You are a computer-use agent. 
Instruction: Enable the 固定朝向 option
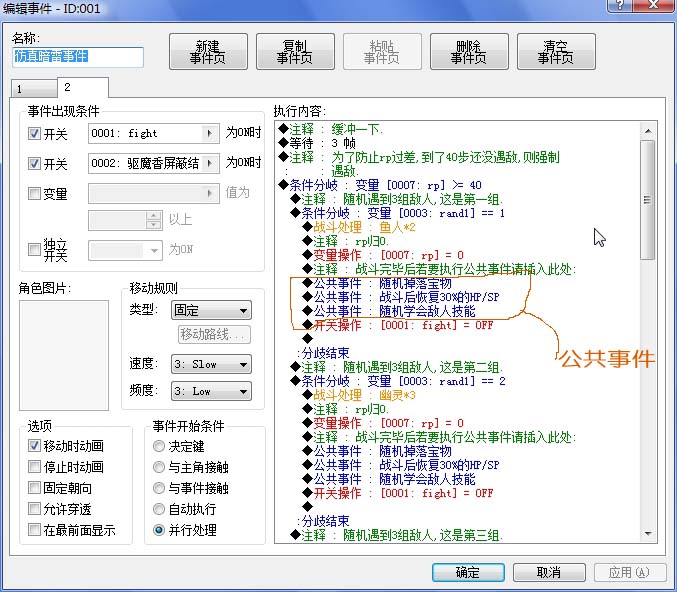(x=34, y=488)
